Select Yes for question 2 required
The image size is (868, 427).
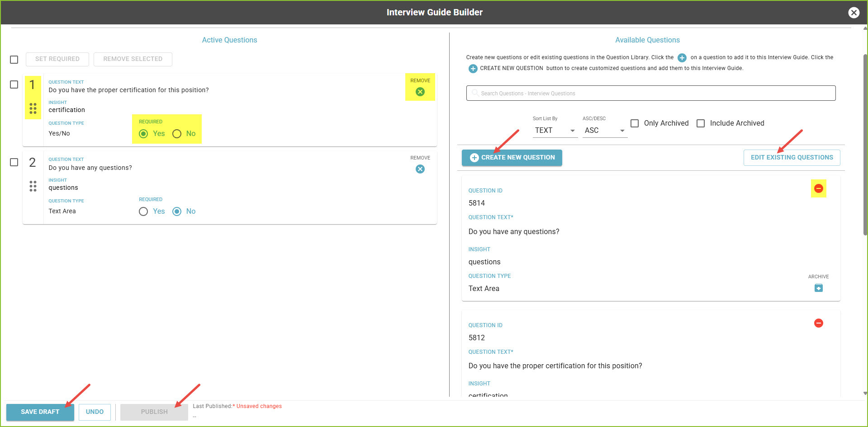click(x=143, y=211)
